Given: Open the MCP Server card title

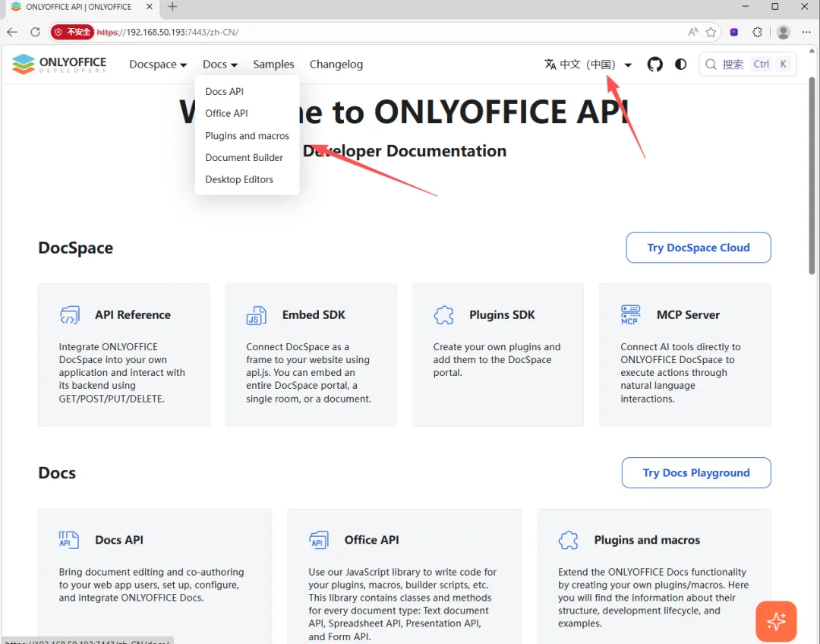Looking at the screenshot, I should 688,315.
